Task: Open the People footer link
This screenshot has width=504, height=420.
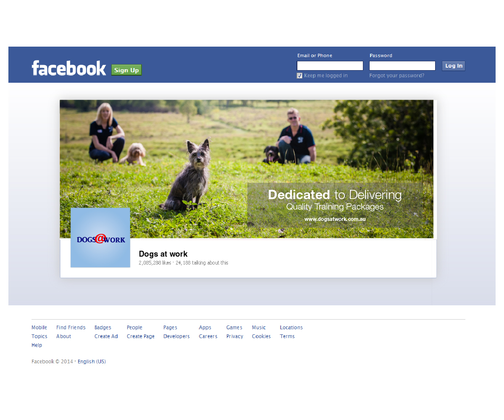Action: click(134, 328)
